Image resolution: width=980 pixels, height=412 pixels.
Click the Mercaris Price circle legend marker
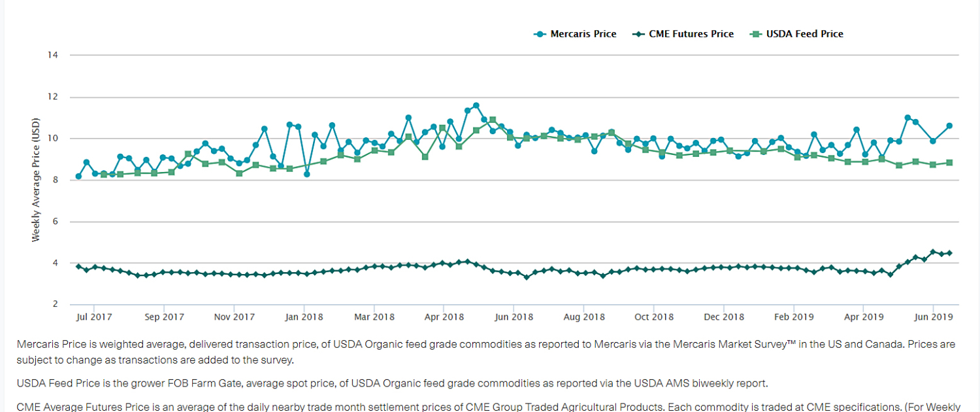pyautogui.click(x=540, y=34)
